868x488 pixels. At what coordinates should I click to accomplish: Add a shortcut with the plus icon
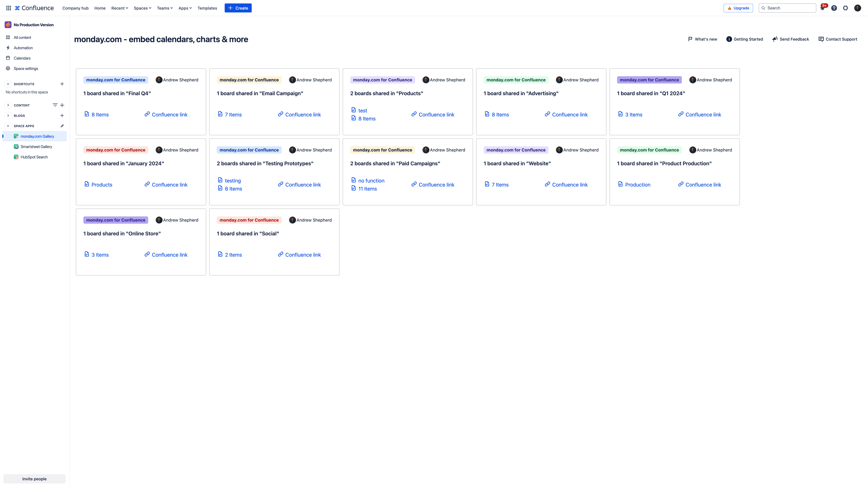coord(62,84)
